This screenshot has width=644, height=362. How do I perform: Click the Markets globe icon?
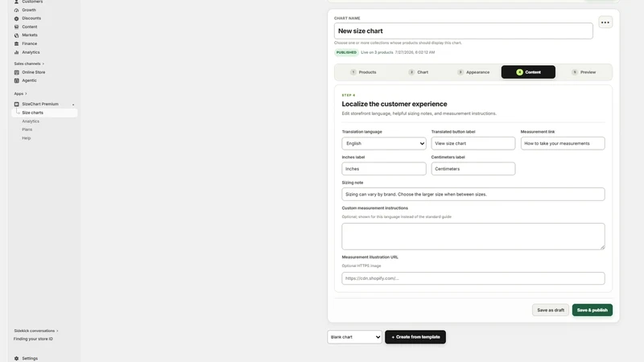coord(16,35)
